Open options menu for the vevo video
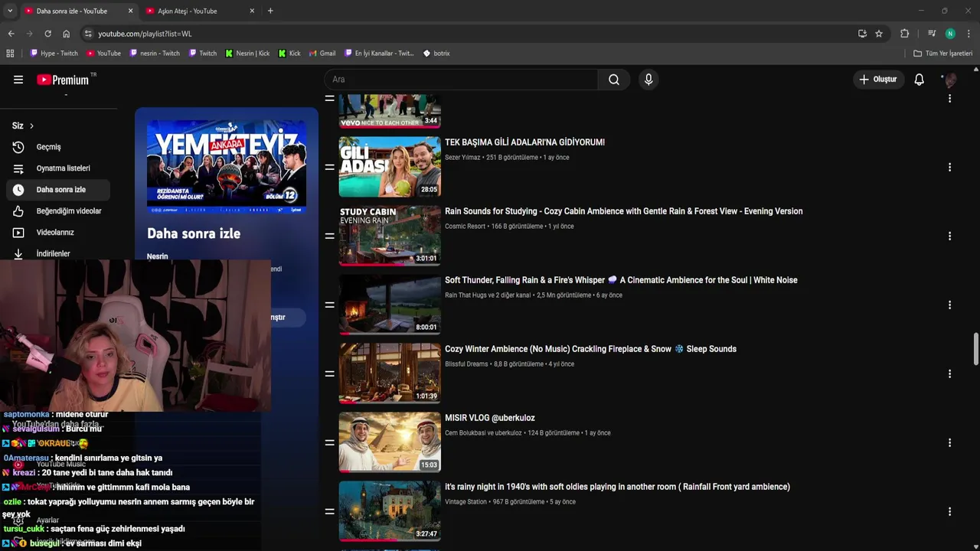 point(949,98)
